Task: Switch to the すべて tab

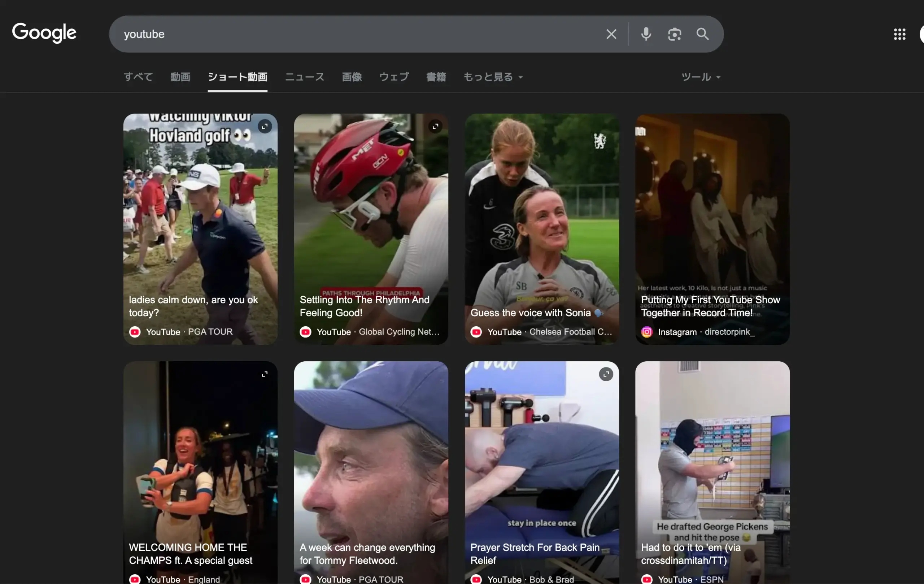Action: click(x=138, y=77)
